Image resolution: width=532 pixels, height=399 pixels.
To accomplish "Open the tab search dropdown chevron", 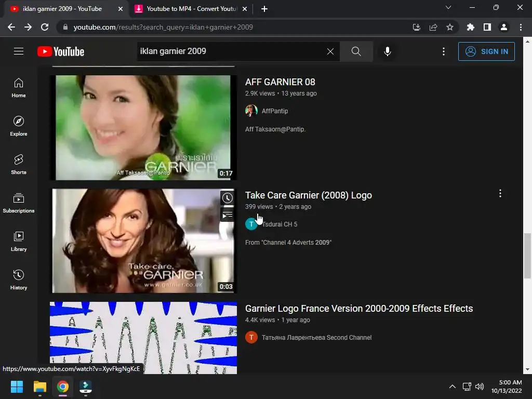I will coord(448,7).
